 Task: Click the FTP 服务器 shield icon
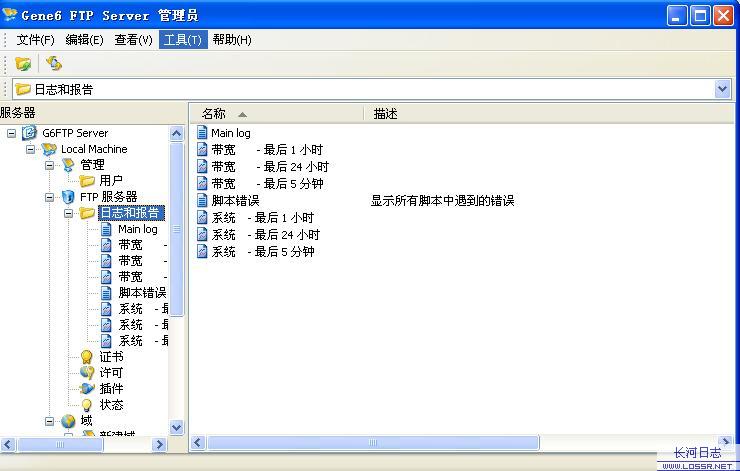(68, 197)
